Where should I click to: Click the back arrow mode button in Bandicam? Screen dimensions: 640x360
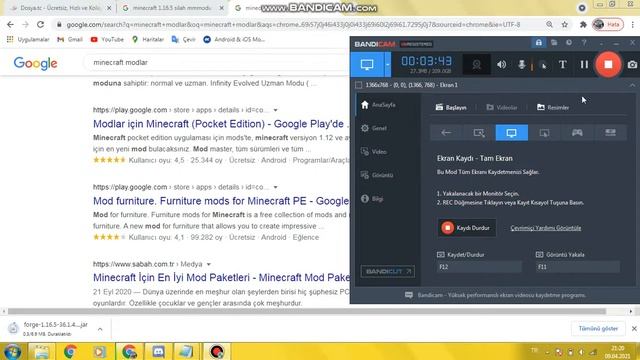[x=446, y=133]
